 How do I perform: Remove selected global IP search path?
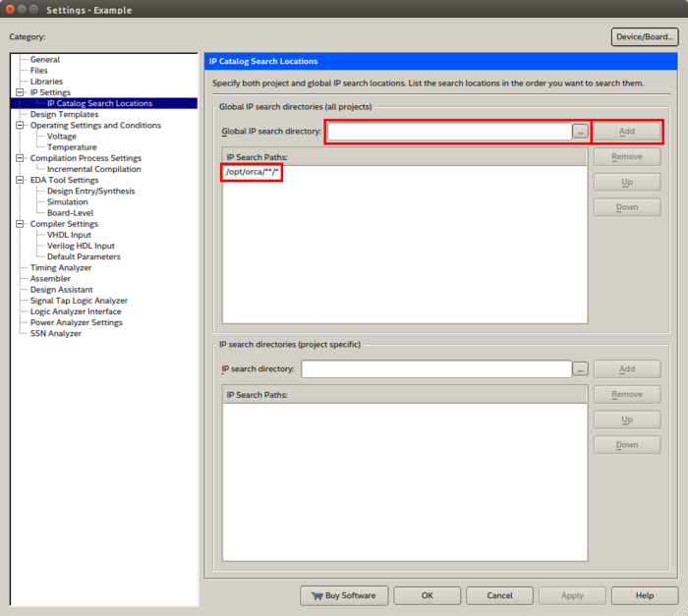tap(627, 156)
